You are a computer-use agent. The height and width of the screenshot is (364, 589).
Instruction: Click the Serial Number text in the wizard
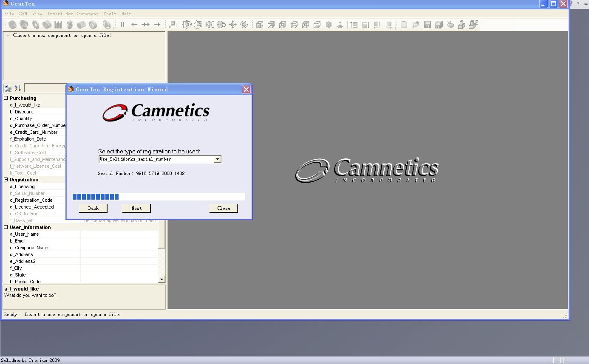pyautogui.click(x=141, y=173)
